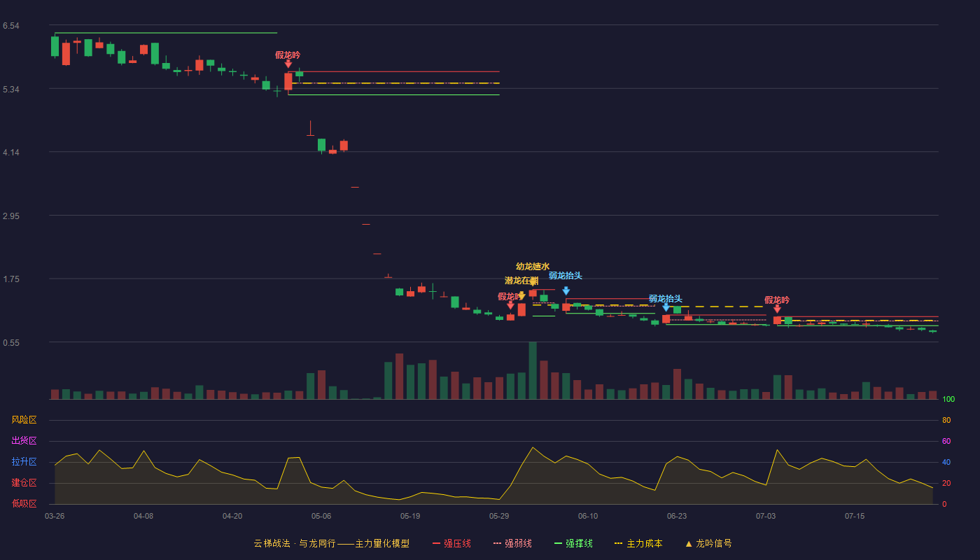The height and width of the screenshot is (560, 980).
Task: Click the 低吸区 zone label
Action: click(24, 503)
